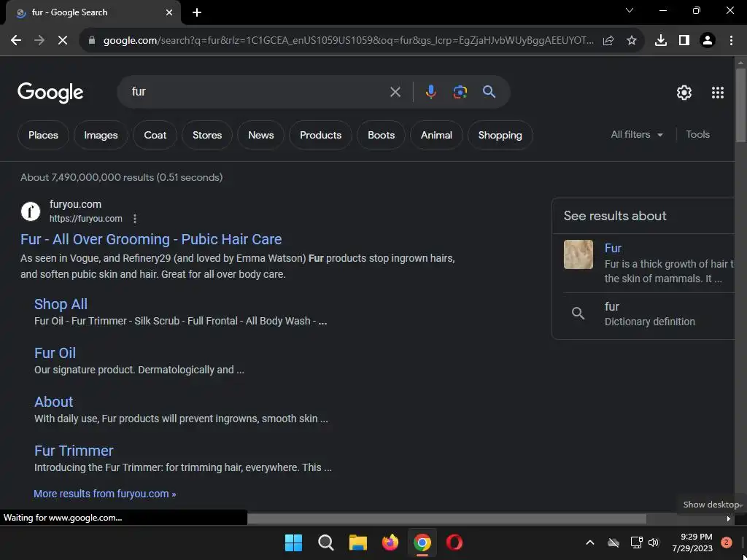The width and height of the screenshot is (747, 560).
Task: Clear the search box with the X
Action: tap(395, 92)
